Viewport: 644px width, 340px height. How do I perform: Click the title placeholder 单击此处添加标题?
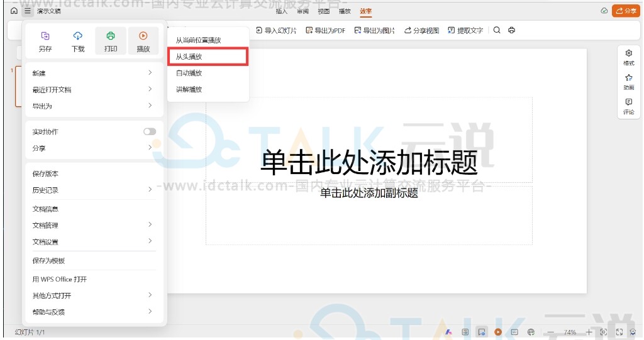369,162
